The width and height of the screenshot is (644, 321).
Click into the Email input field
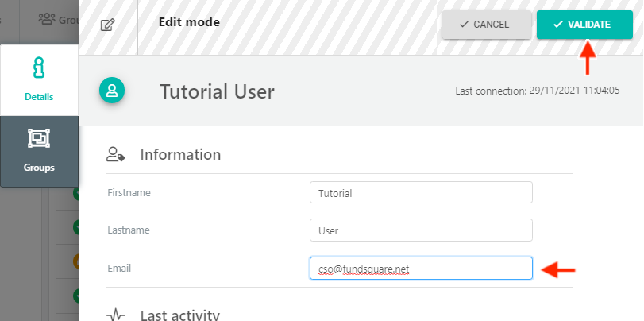click(x=421, y=269)
